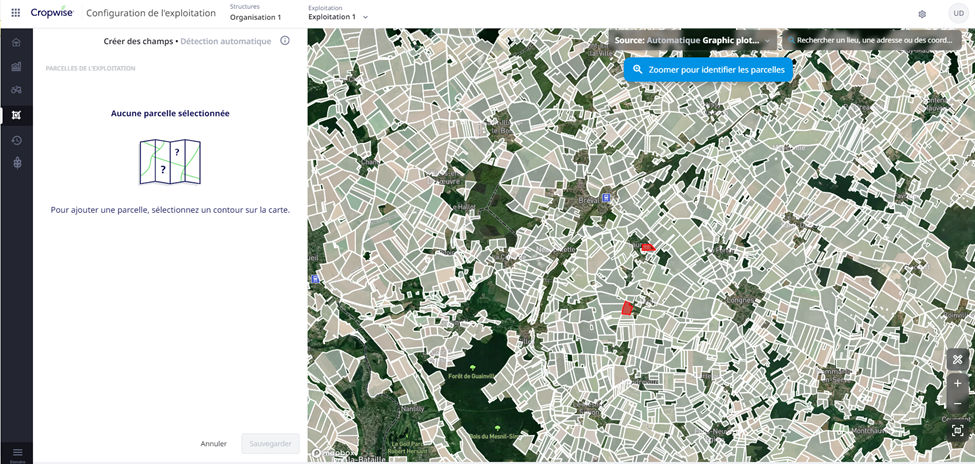
Task: Open the farm statistics sidebar icon
Action: (16, 66)
